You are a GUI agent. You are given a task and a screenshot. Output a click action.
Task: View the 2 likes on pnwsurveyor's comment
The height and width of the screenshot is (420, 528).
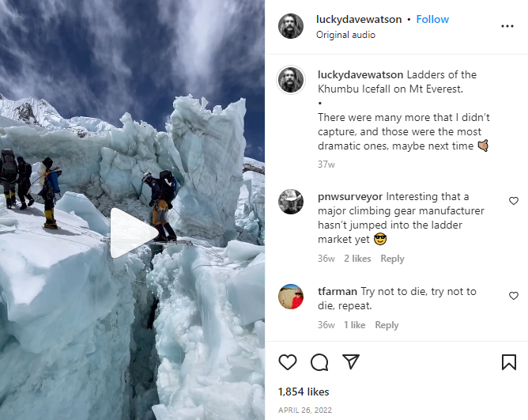point(357,259)
